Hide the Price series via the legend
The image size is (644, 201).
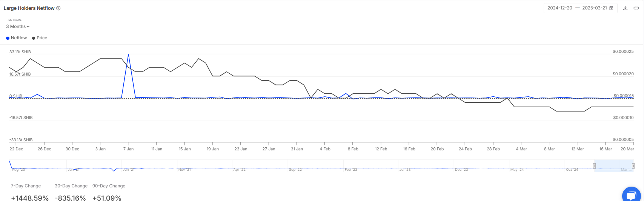click(x=40, y=38)
